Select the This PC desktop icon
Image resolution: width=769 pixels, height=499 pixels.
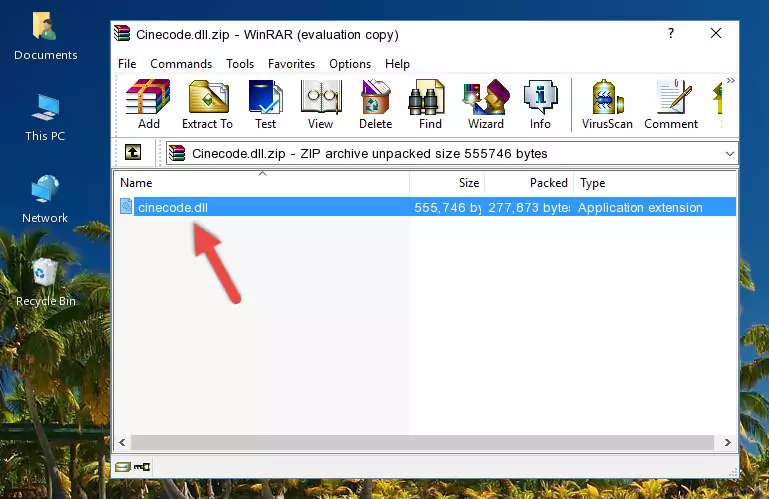45,118
